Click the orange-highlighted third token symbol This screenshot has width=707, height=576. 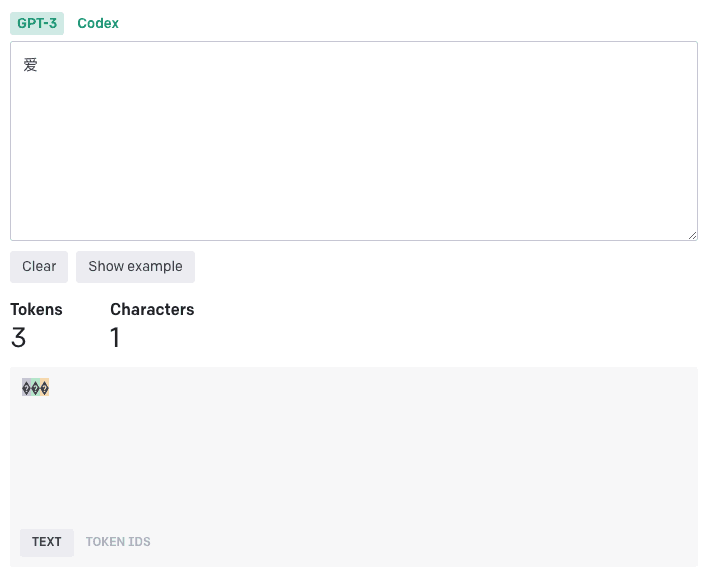[44, 388]
